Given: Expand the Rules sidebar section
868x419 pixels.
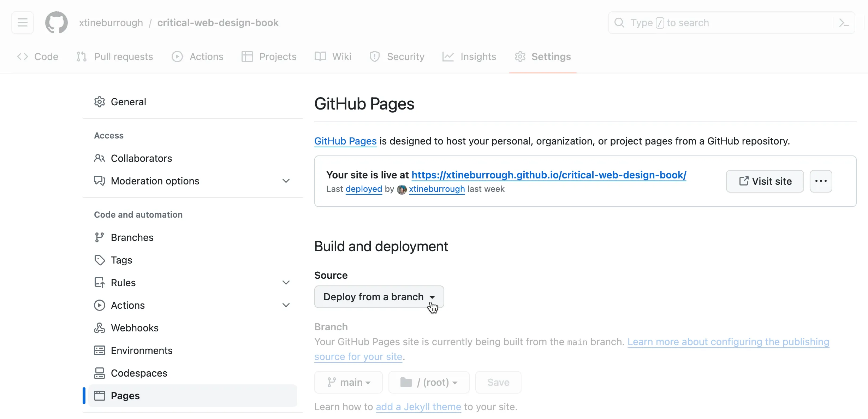Looking at the screenshot, I should (x=286, y=283).
